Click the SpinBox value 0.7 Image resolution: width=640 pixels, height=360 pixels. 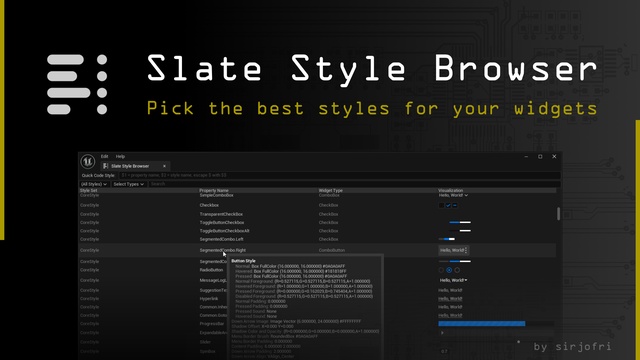click(444, 351)
